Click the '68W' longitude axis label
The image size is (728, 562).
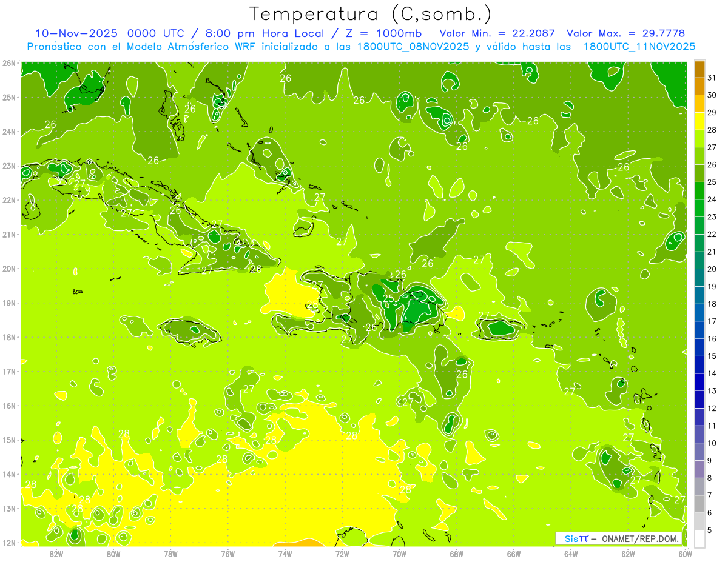coord(457,554)
